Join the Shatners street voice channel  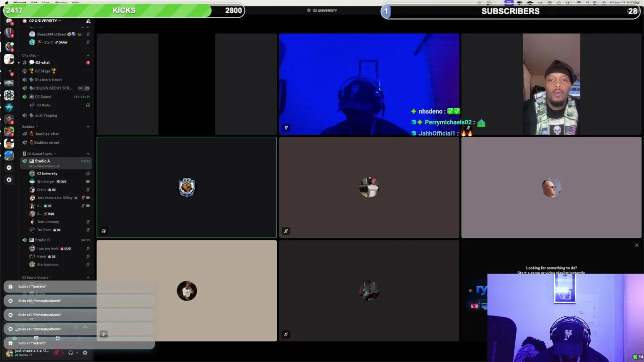[x=55, y=79]
